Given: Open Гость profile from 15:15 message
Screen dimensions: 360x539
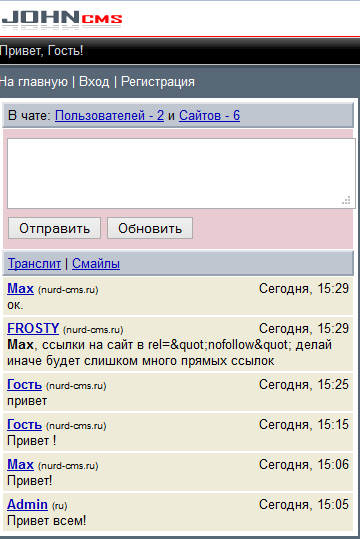Looking at the screenshot, I should pyautogui.click(x=24, y=425).
